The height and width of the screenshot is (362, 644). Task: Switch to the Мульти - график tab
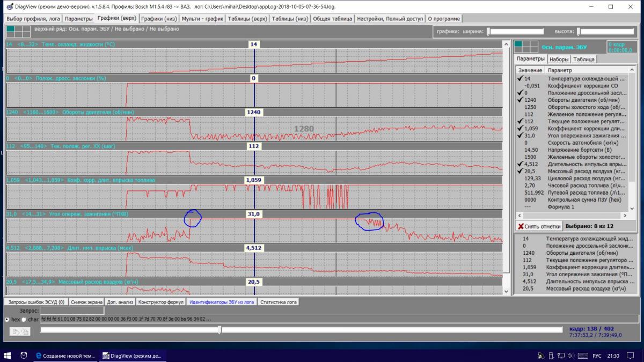(x=202, y=18)
